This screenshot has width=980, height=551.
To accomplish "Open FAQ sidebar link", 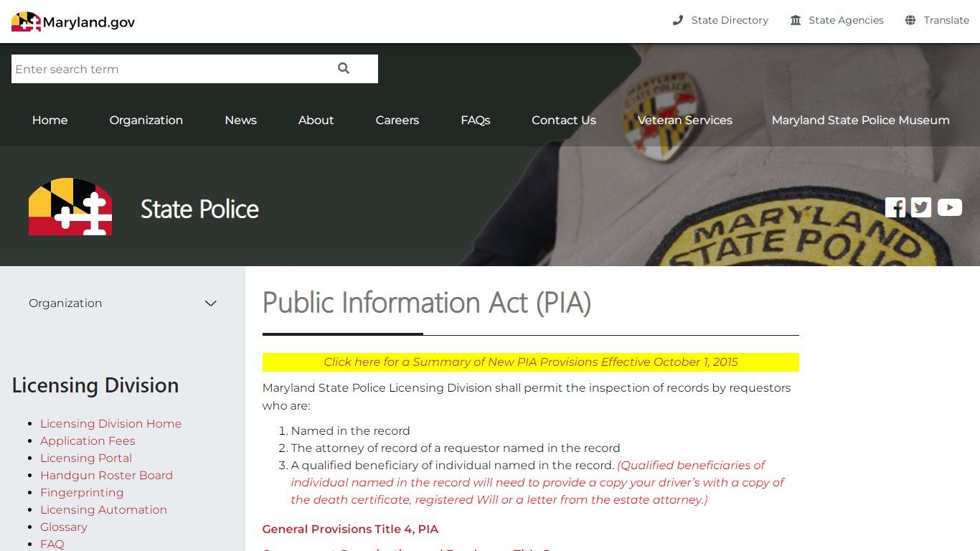I will tap(52, 544).
